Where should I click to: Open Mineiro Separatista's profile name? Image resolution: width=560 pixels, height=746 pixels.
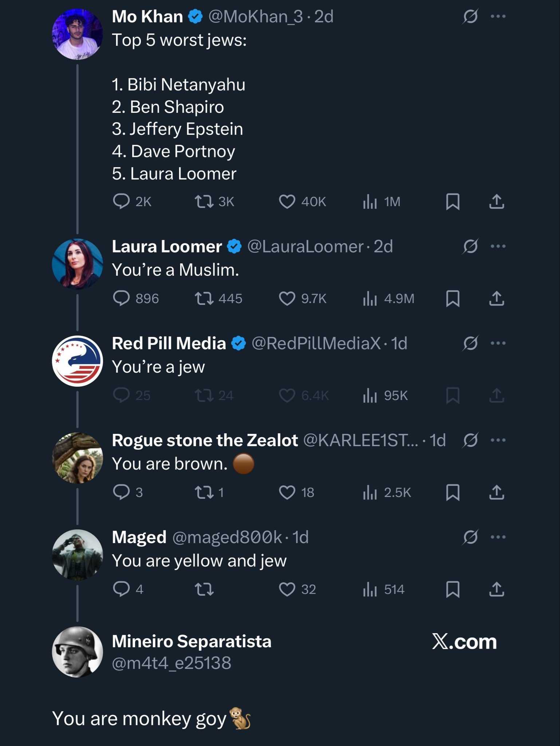click(192, 641)
